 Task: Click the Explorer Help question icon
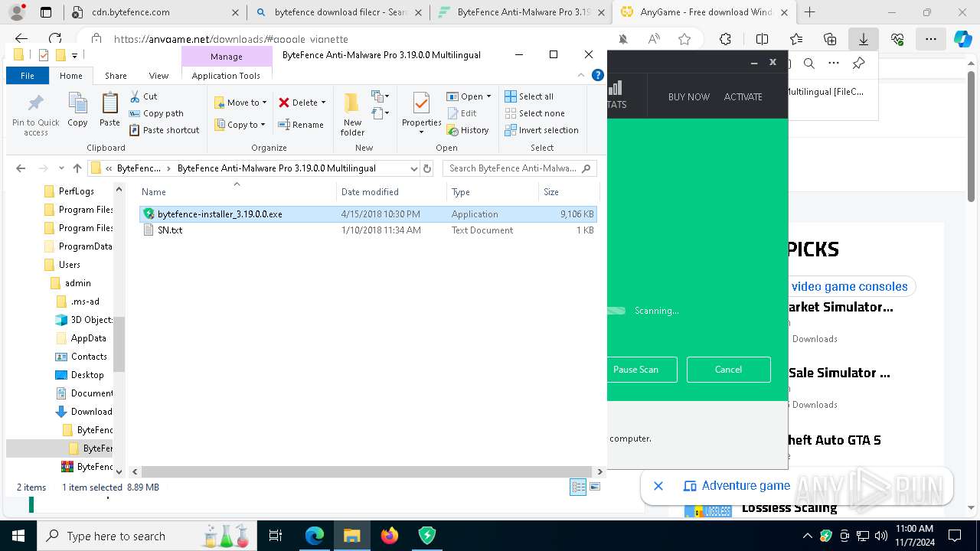tap(598, 75)
